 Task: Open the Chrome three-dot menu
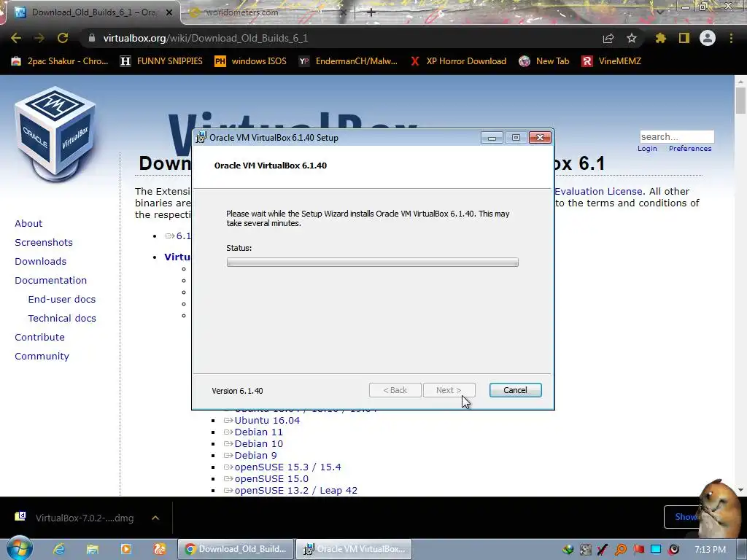pos(731,38)
